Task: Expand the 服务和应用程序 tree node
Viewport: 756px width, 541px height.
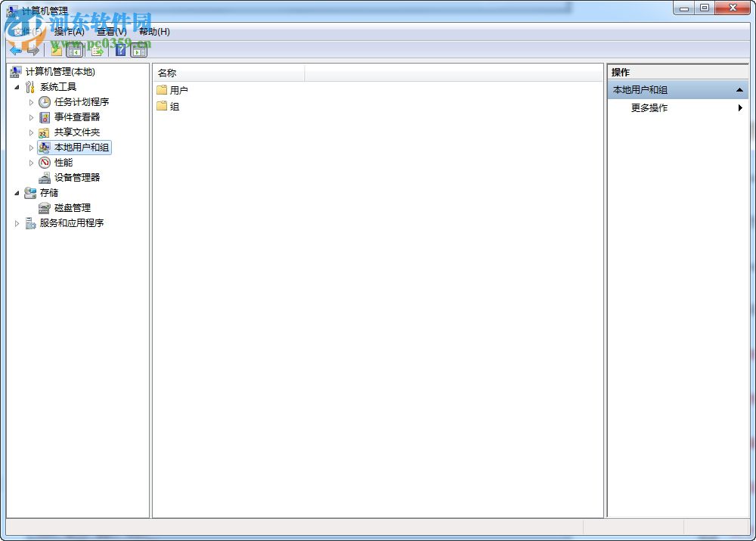Action: (x=17, y=222)
